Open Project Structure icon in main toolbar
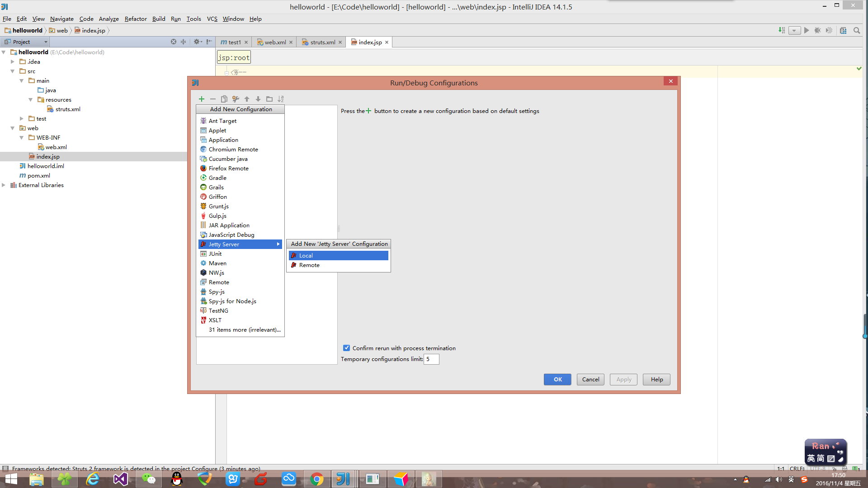 click(x=843, y=30)
